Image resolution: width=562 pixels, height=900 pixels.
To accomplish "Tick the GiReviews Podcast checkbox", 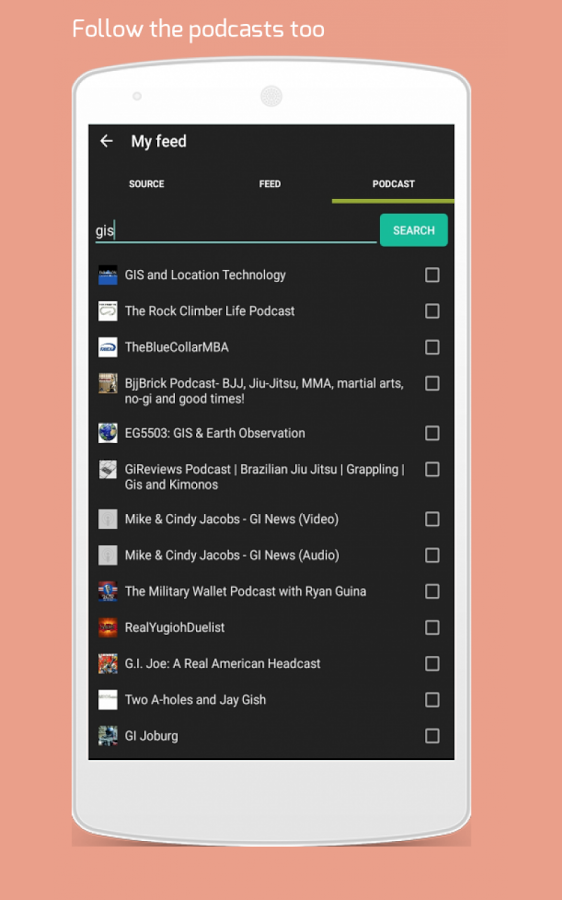I will [x=432, y=470].
